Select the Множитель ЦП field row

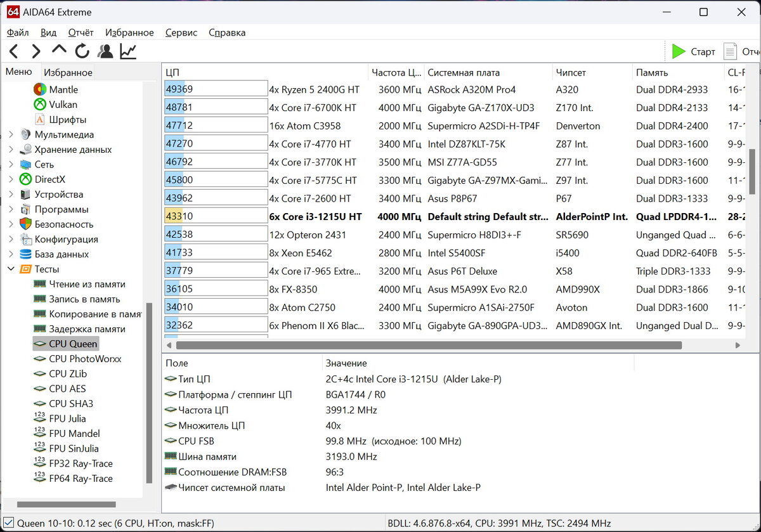[398, 425]
